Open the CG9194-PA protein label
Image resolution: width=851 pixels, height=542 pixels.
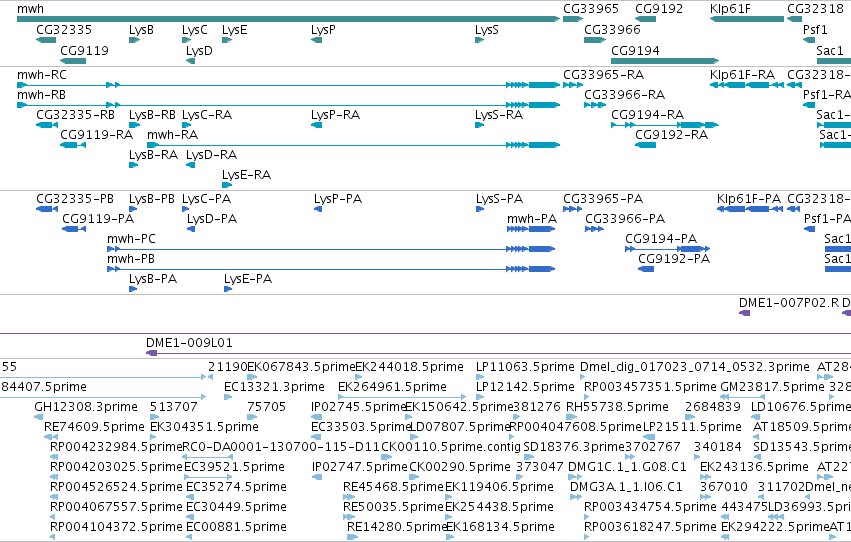(661, 239)
